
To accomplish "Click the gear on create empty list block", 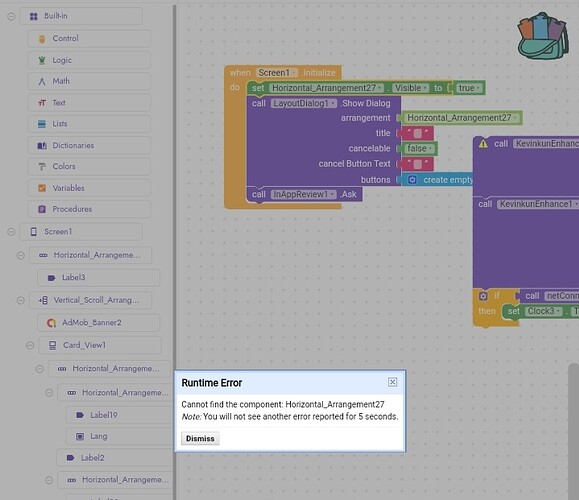I will click(412, 180).
